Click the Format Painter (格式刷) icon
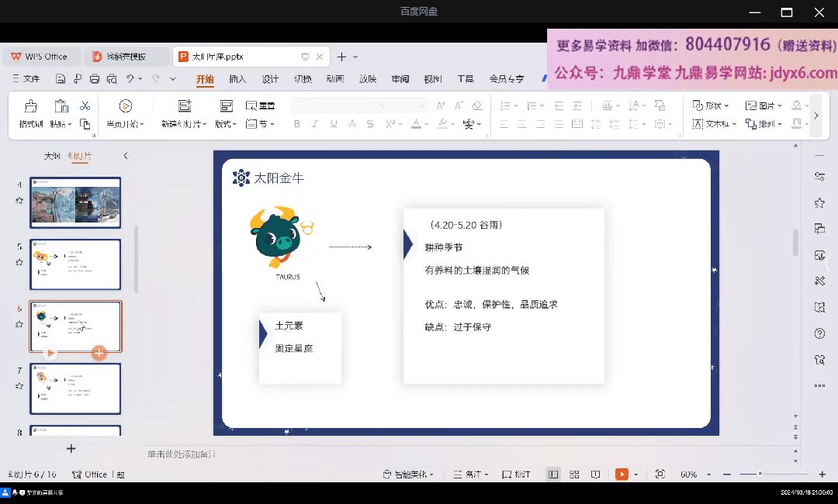 [30, 106]
